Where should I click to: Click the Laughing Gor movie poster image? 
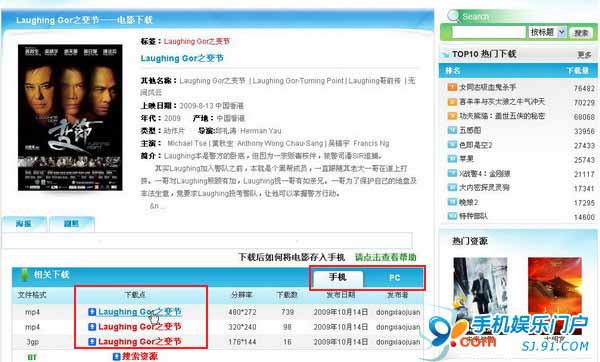70,117
